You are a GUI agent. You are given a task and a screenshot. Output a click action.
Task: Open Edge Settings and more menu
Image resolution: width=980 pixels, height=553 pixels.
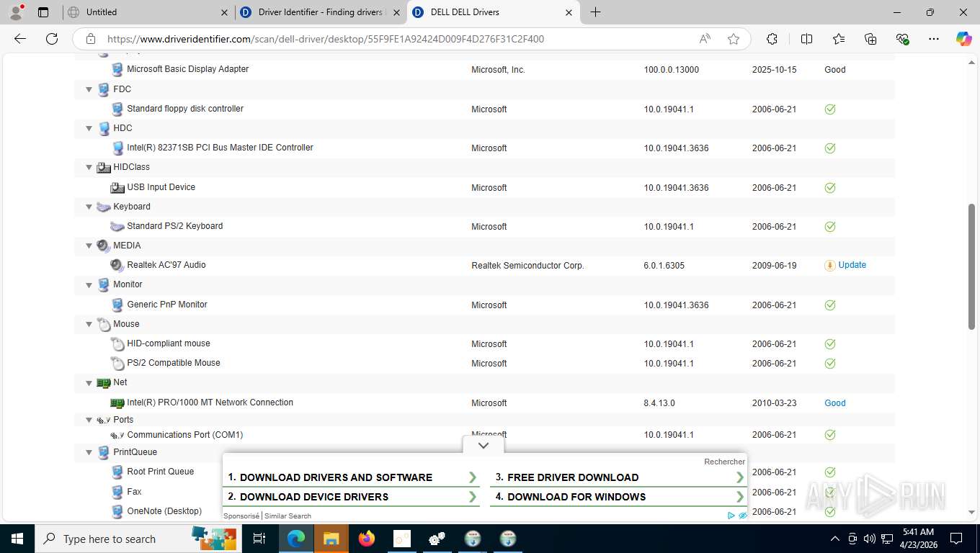pos(934,39)
